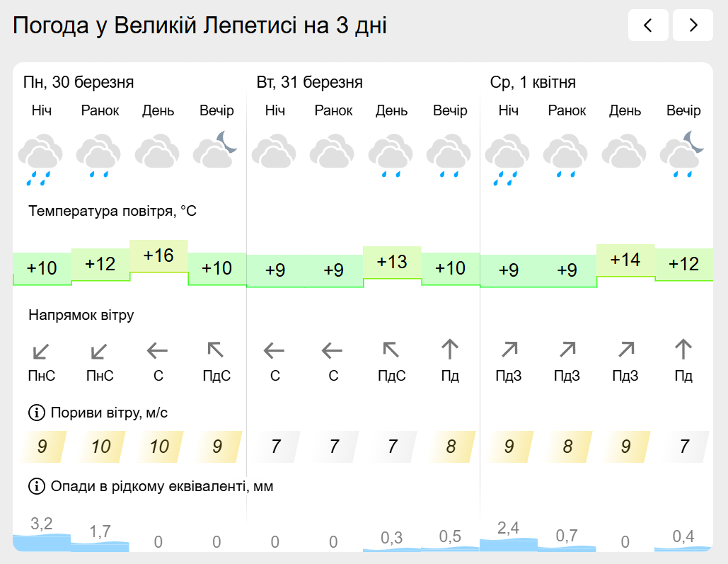Click Wednesday evening moon rain icon

tap(683, 154)
